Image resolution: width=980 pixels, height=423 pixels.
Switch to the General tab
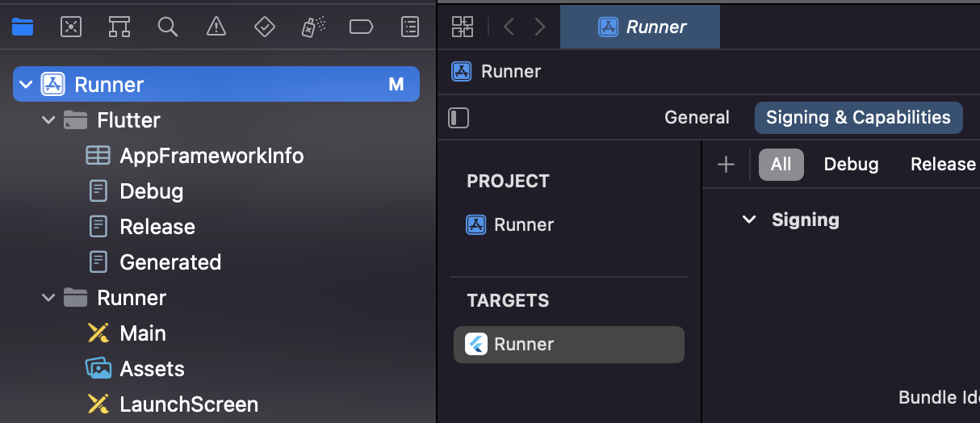(x=697, y=118)
